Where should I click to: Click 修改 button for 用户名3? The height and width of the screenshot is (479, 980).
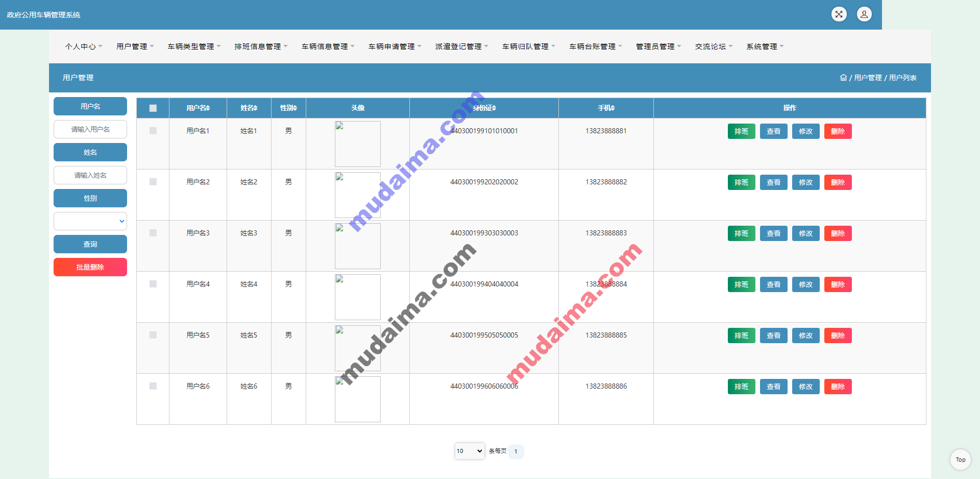[x=805, y=233]
